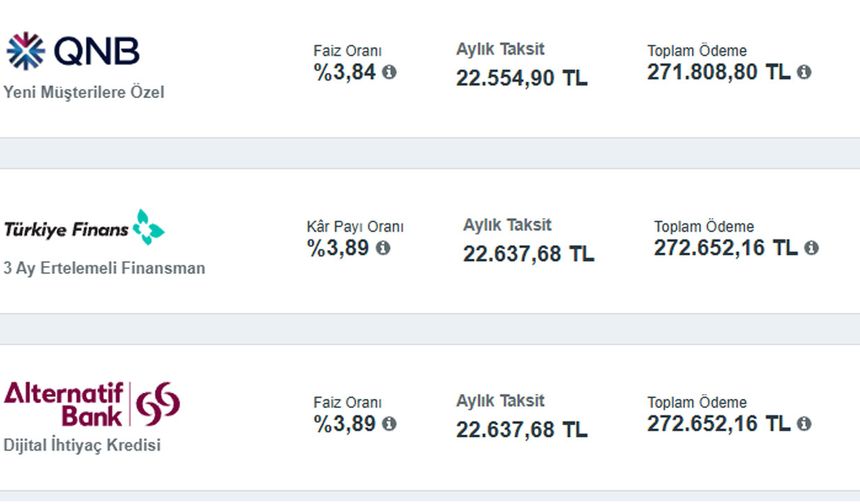Open the 3 Ay Ertelemeli Finansman offer
Screen dimensions: 860x504
click(x=104, y=268)
